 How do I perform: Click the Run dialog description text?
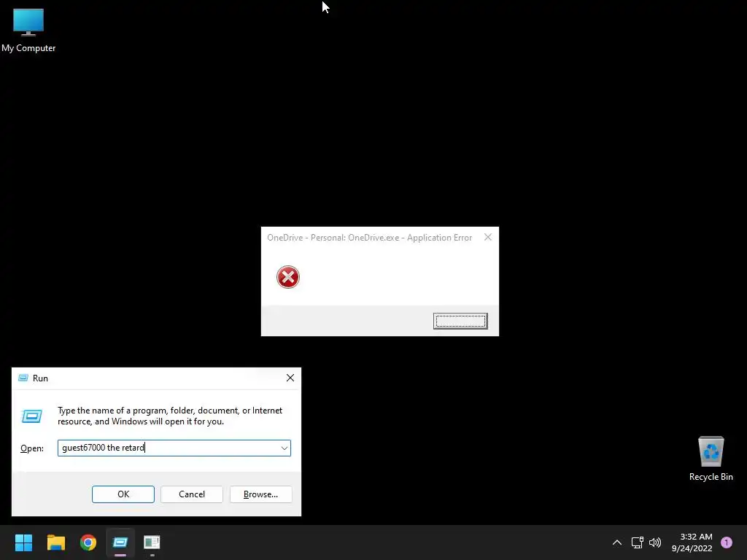tap(170, 416)
